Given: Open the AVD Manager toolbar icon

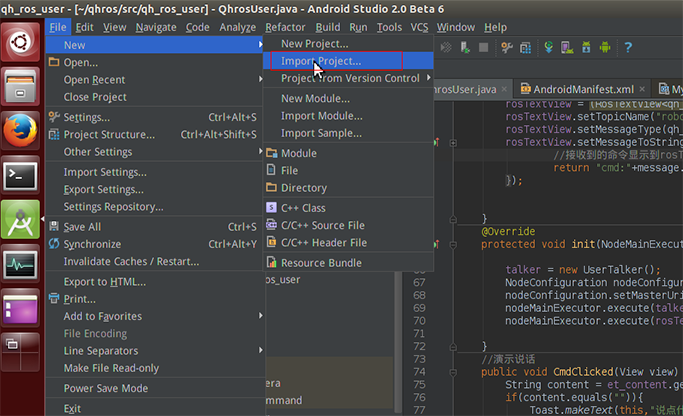Looking at the screenshot, I should pos(567,47).
